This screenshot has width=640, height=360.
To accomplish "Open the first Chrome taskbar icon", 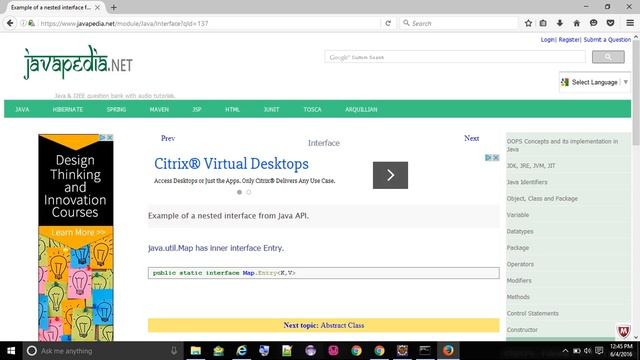I will 356,351.
